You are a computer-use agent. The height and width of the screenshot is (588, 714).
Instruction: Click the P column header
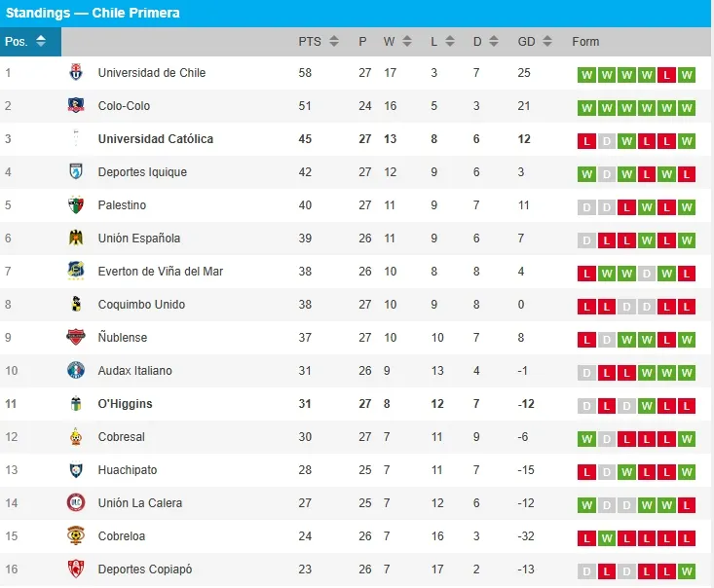click(x=362, y=41)
